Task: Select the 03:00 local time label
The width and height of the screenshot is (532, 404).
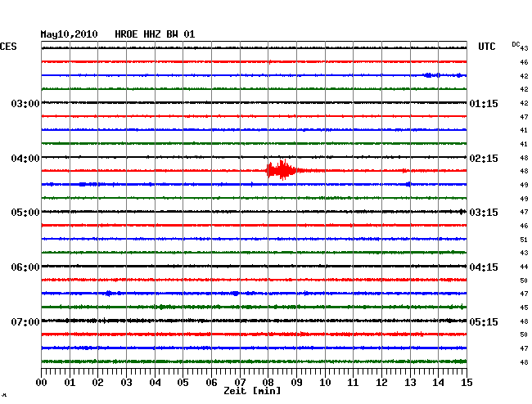Action: tap(25, 103)
